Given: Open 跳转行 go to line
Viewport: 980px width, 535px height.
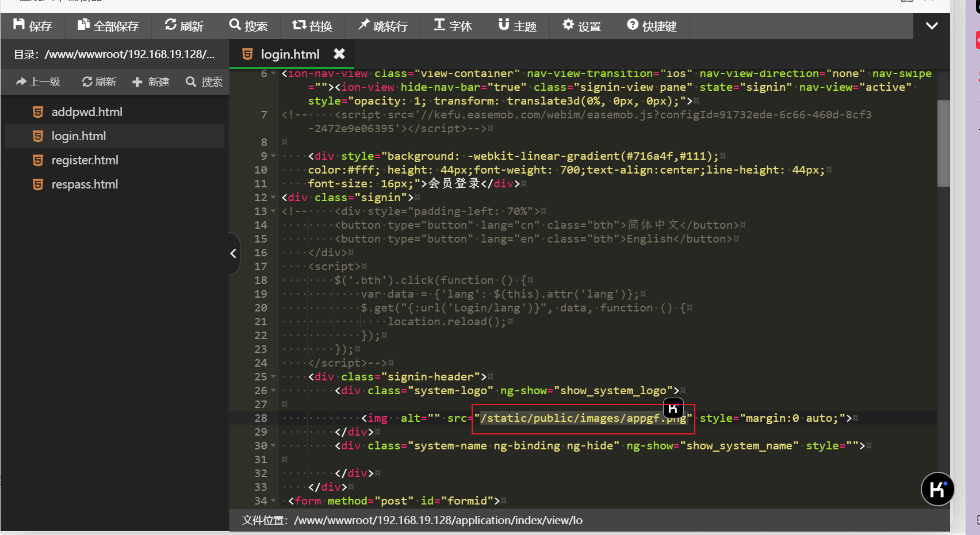Looking at the screenshot, I should click(382, 26).
